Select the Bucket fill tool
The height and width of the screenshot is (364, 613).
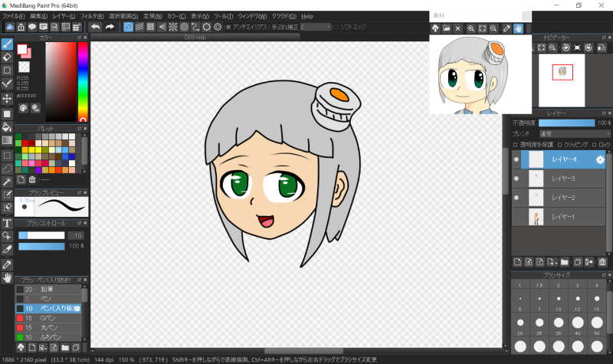pyautogui.click(x=7, y=126)
